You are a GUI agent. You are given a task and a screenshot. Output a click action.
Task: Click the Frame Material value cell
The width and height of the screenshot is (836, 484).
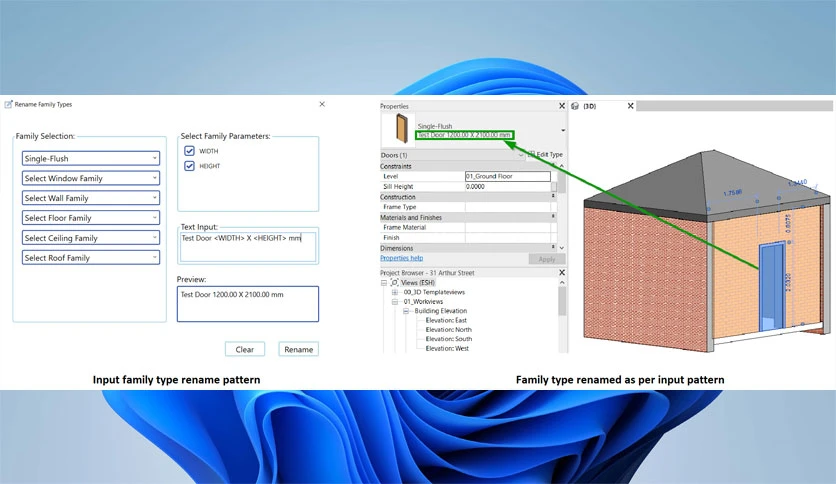tap(508, 227)
